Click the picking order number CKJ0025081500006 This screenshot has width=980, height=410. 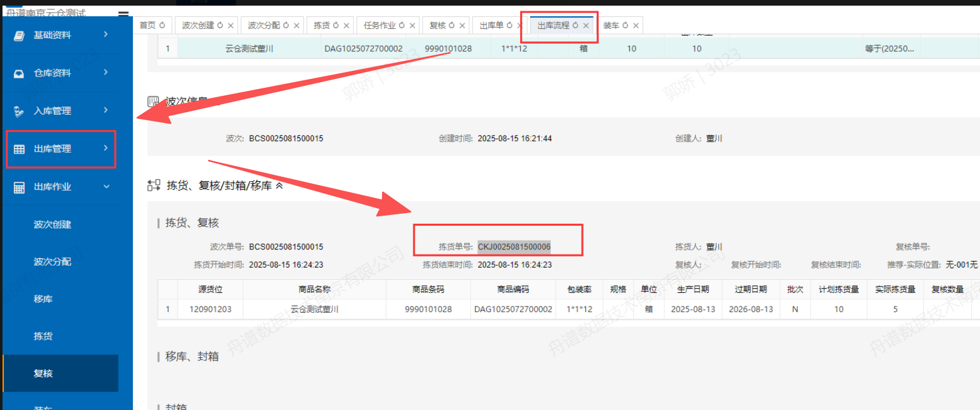(x=514, y=247)
